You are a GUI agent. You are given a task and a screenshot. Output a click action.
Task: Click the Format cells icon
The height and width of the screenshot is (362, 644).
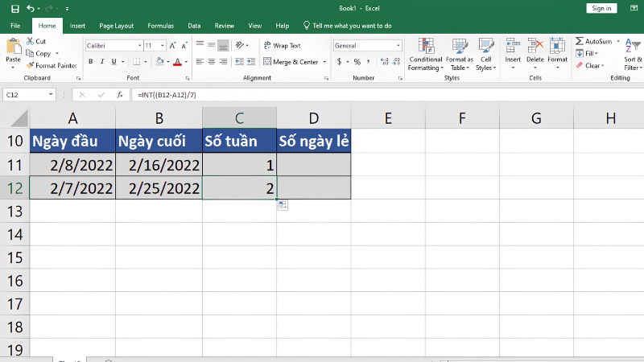tap(557, 46)
